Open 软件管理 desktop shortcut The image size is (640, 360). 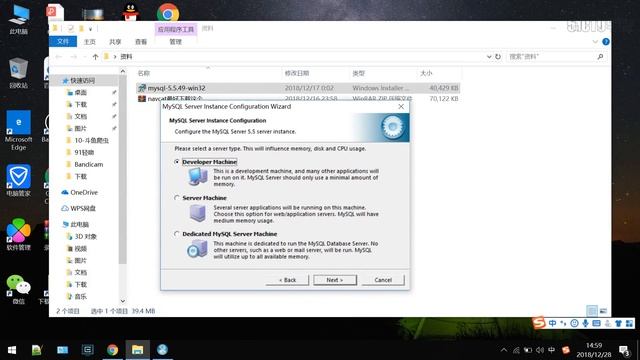pyautogui.click(x=18, y=234)
